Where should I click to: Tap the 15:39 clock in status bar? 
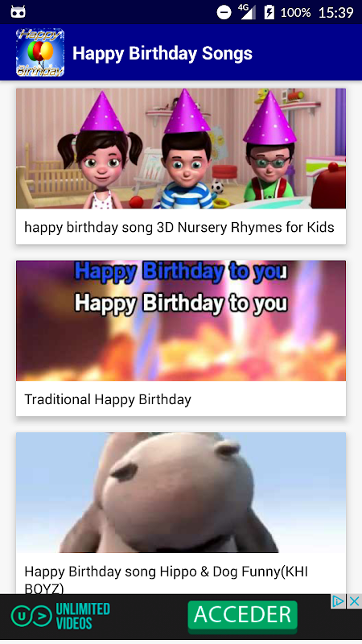click(x=335, y=13)
